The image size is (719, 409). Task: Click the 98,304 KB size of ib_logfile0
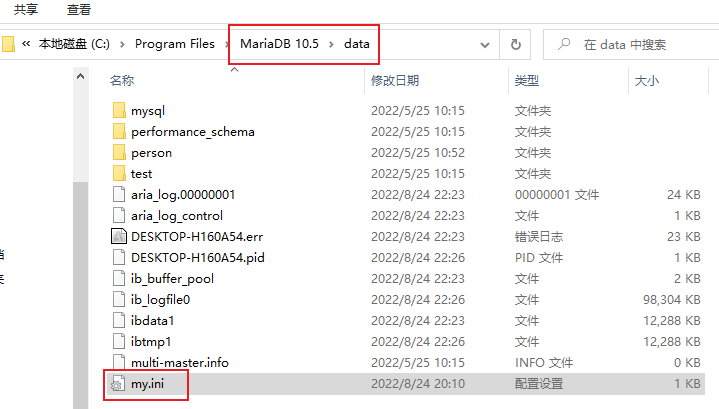pos(671,300)
